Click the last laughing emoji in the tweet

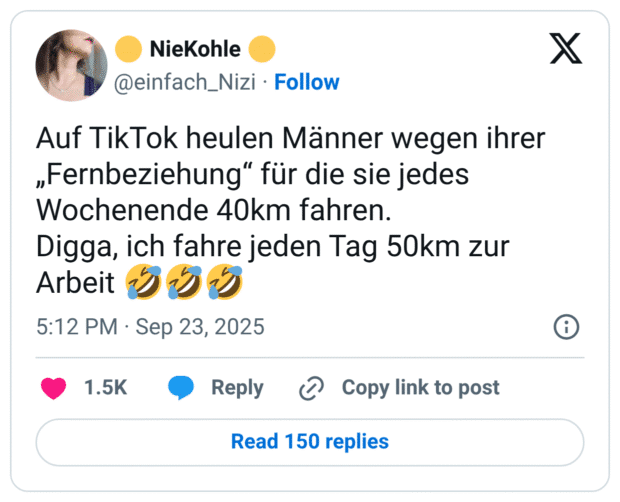point(226,284)
